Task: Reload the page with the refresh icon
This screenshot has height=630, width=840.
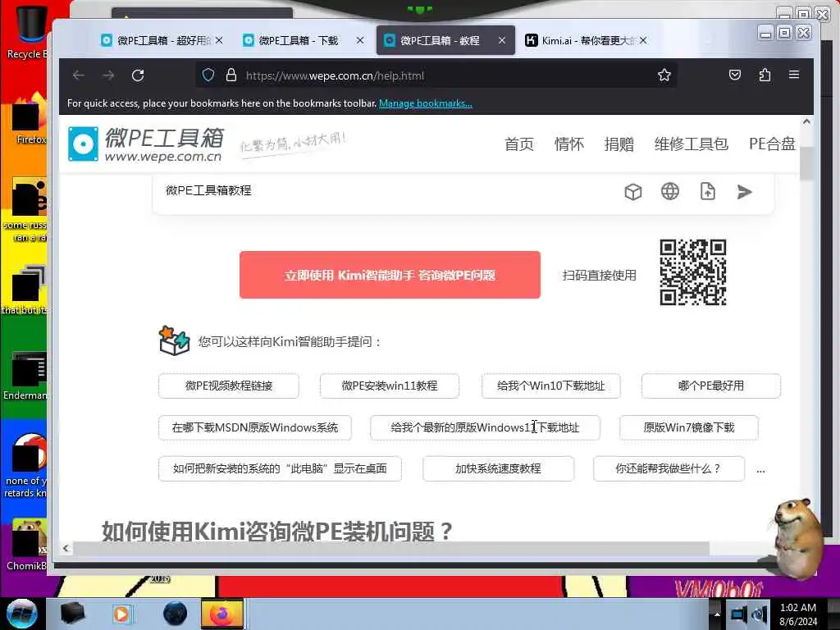Action: [138, 75]
